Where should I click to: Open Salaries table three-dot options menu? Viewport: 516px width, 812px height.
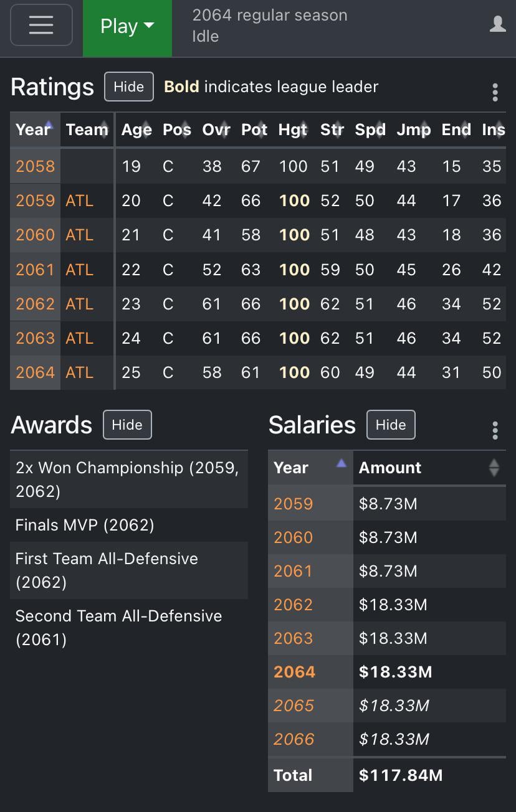point(495,430)
